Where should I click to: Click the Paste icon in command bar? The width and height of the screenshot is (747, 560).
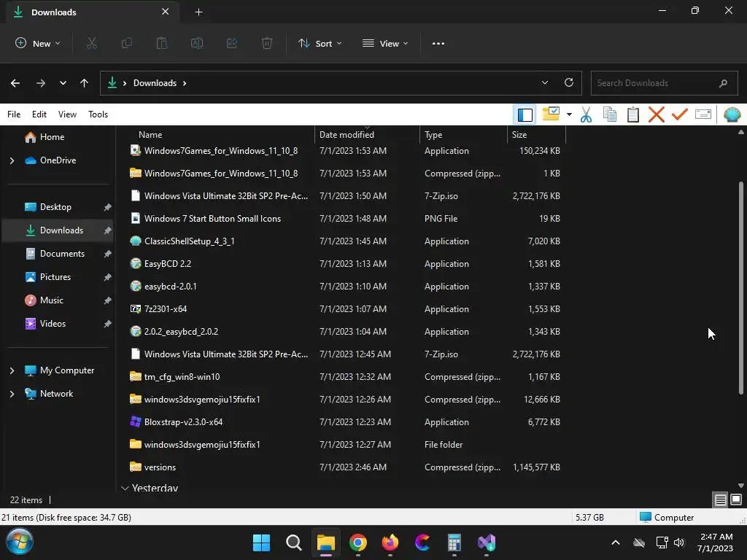click(x=162, y=43)
